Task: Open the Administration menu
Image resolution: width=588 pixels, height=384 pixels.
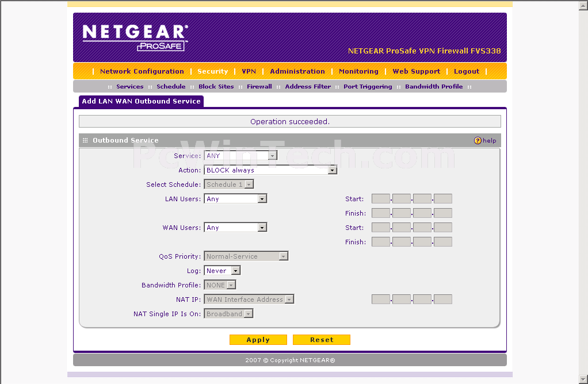Action: point(297,71)
